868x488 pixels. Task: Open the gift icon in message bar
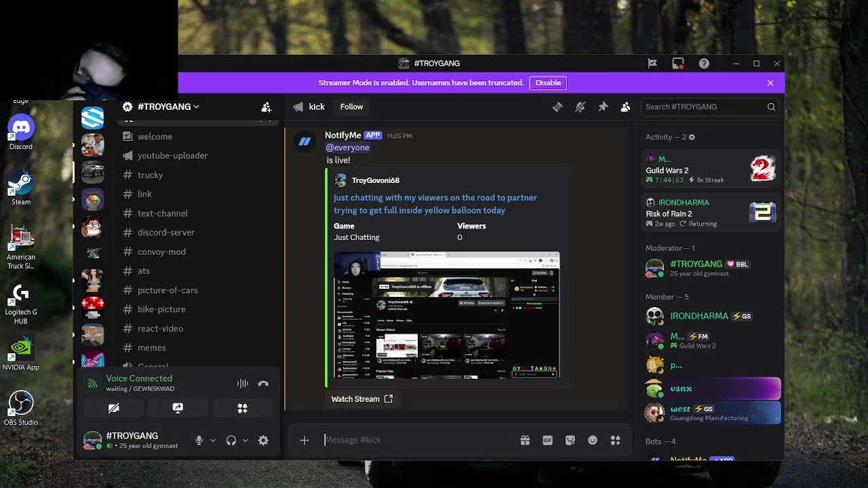coord(525,441)
